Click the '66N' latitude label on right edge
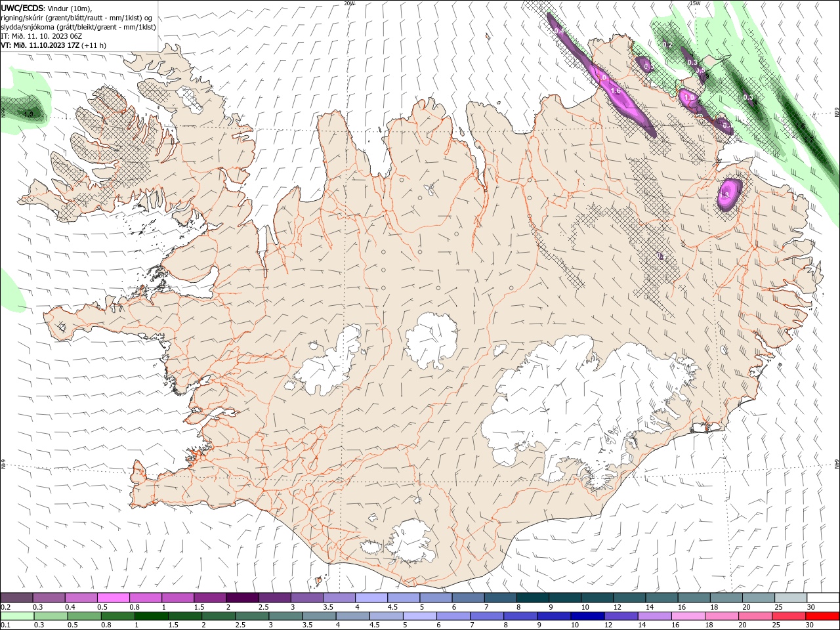 [836, 113]
